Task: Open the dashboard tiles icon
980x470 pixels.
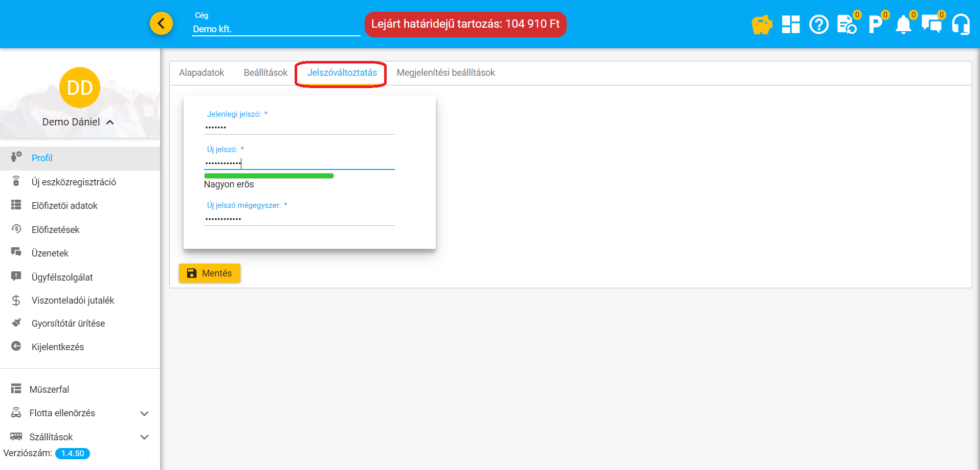Action: point(791,25)
